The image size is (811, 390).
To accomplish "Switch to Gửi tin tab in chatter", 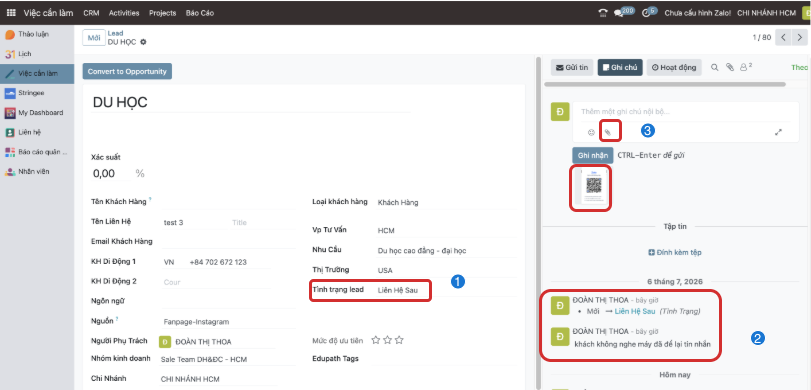I will click(572, 67).
